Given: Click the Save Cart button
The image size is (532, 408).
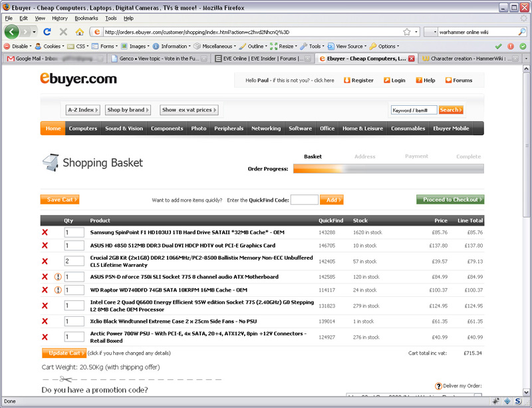Looking at the screenshot, I should click(x=60, y=200).
